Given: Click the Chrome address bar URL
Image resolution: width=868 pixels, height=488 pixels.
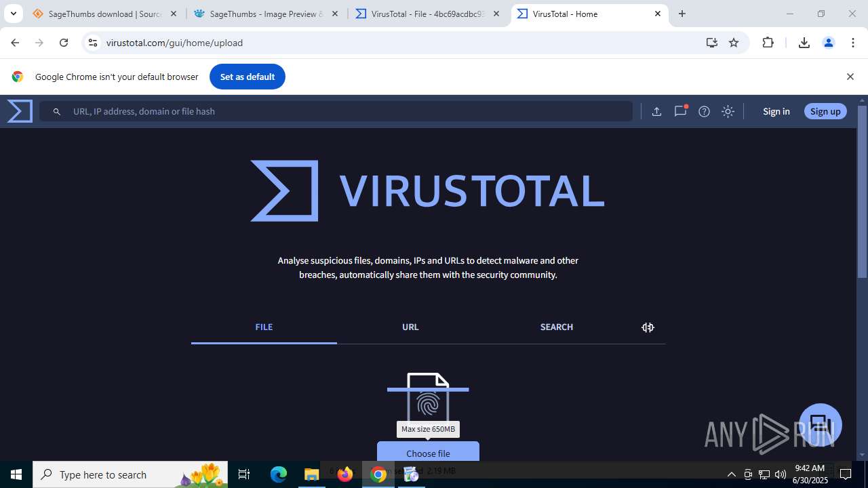Looking at the screenshot, I should point(174,43).
